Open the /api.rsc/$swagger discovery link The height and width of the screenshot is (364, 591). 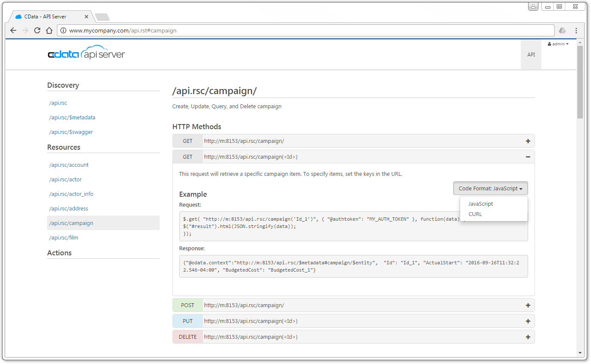(72, 132)
